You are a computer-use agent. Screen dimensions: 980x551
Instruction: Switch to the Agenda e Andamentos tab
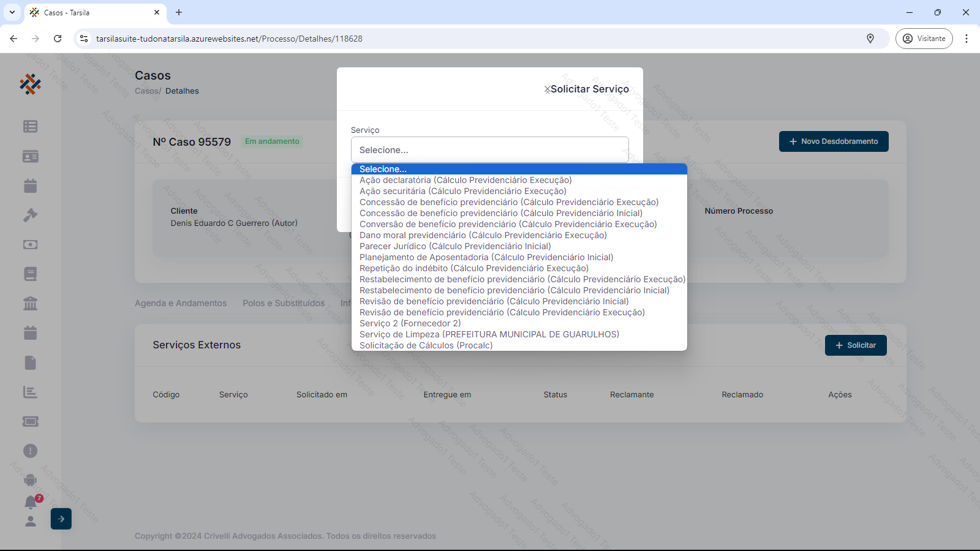tap(181, 303)
